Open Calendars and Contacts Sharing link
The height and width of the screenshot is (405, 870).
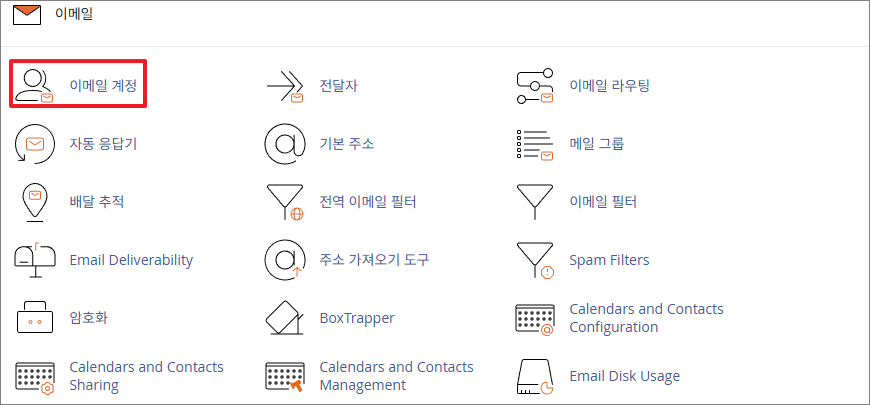click(x=145, y=376)
